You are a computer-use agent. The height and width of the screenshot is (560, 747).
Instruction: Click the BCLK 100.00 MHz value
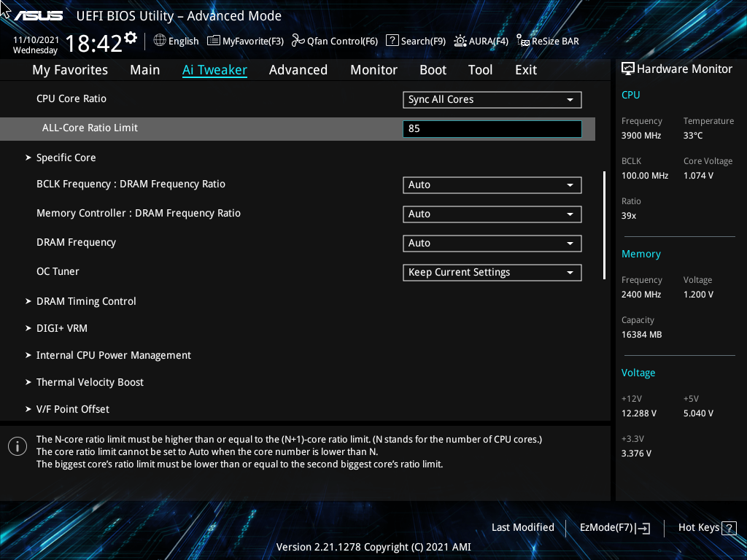tap(645, 176)
